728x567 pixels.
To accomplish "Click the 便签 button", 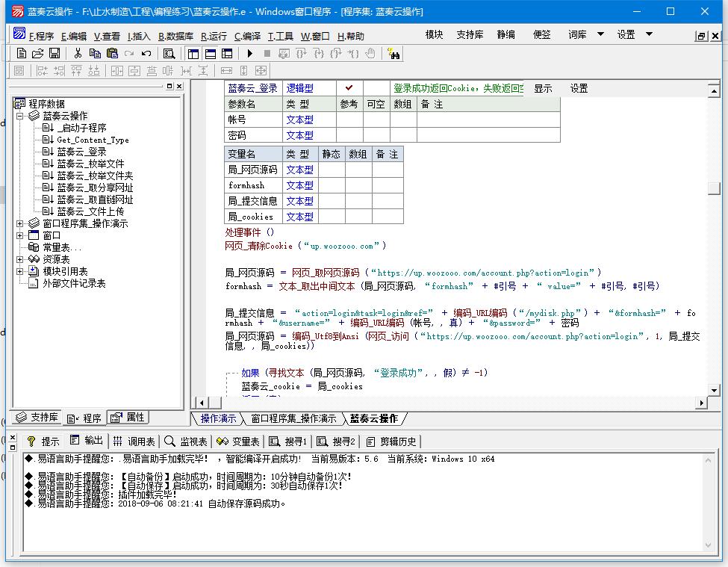I will pos(541,34).
